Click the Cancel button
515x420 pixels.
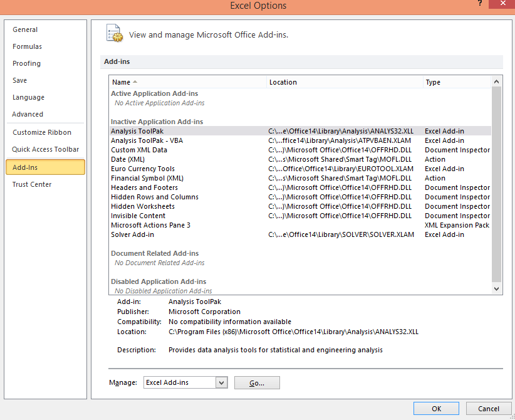489,409
